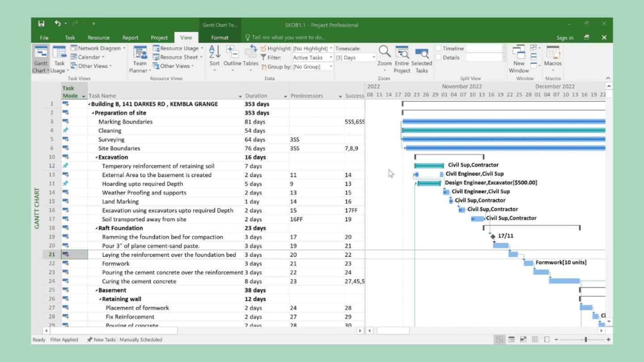Click Resource Sheet shortcut in status bar
This screenshot has height=362, width=644.
534,340
